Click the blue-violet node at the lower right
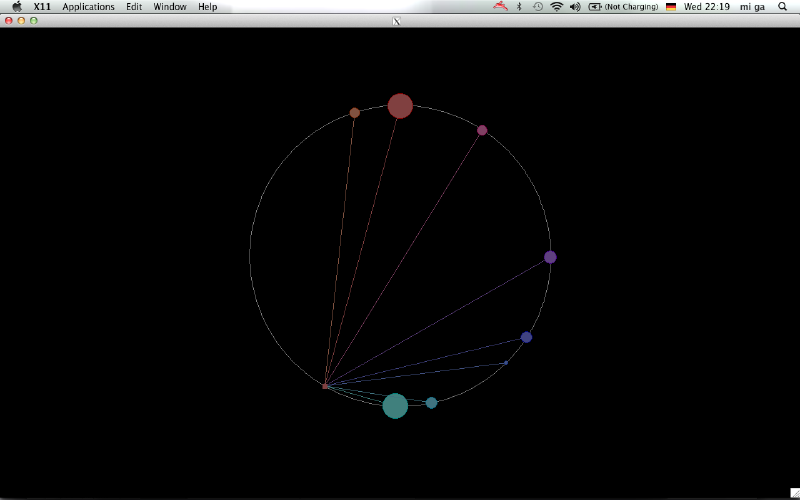This screenshot has width=800, height=500. [526, 337]
